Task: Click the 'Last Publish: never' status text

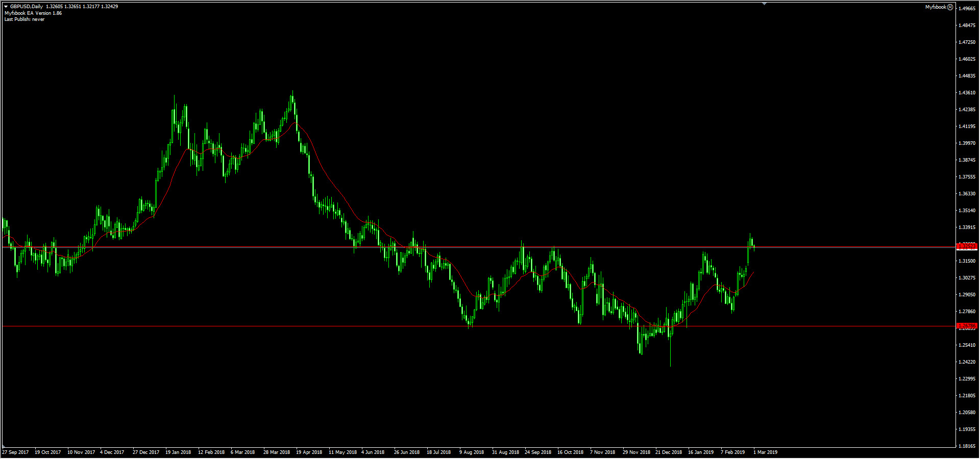Action: [x=24, y=19]
